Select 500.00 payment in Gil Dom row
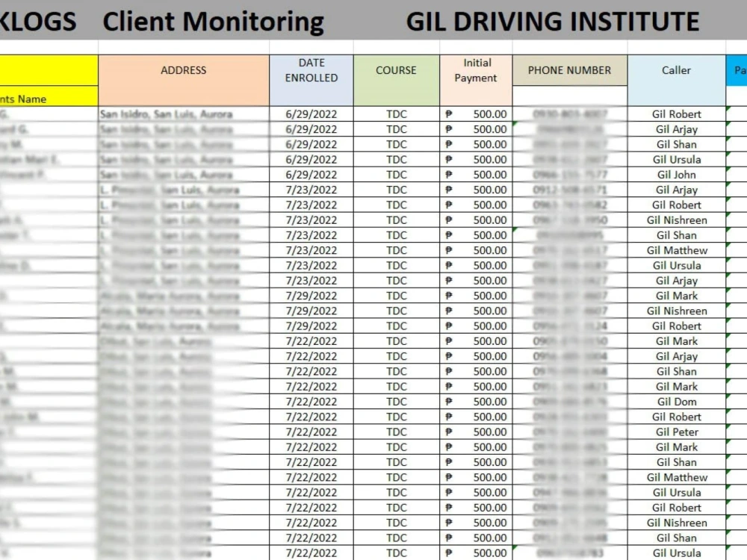 (x=476, y=402)
